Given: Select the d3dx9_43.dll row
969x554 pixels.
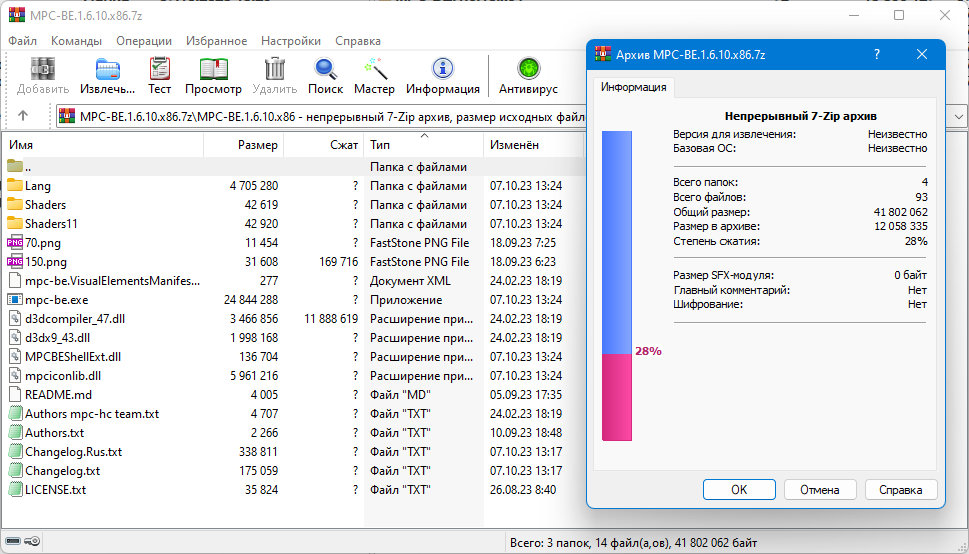Looking at the screenshot, I should coord(293,338).
